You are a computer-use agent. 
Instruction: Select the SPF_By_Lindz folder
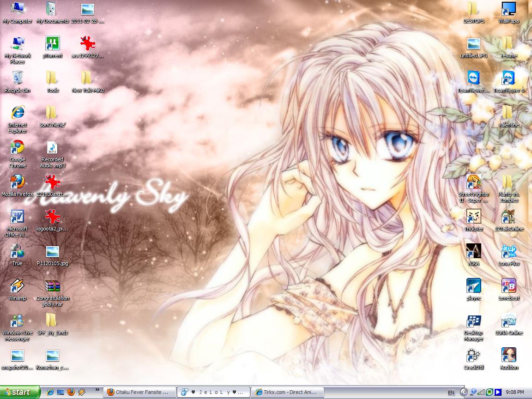(x=52, y=324)
